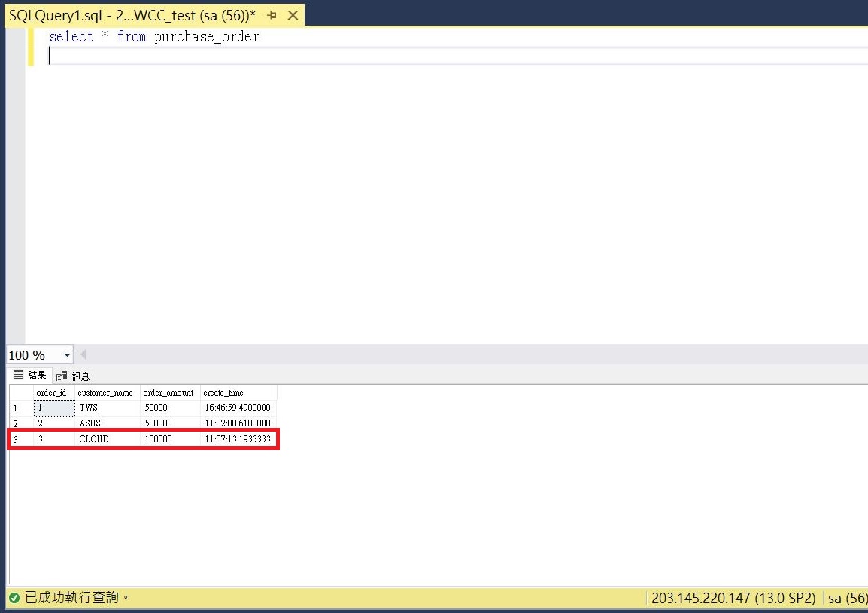Switch to the 結果 results tab

click(30, 375)
